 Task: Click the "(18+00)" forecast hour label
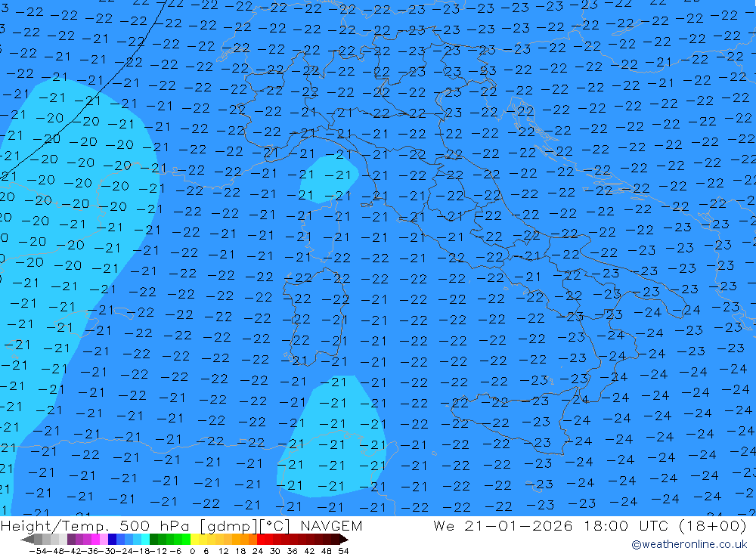click(x=712, y=525)
